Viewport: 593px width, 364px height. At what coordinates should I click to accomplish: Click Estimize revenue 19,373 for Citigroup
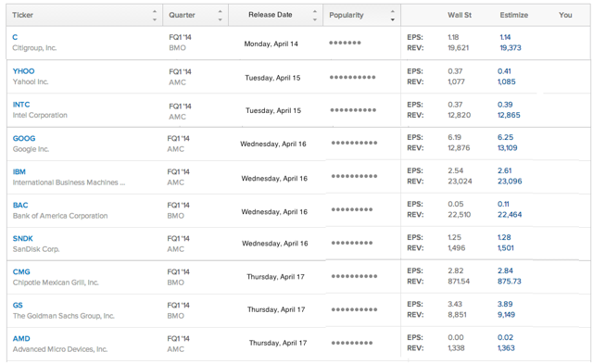(511, 48)
